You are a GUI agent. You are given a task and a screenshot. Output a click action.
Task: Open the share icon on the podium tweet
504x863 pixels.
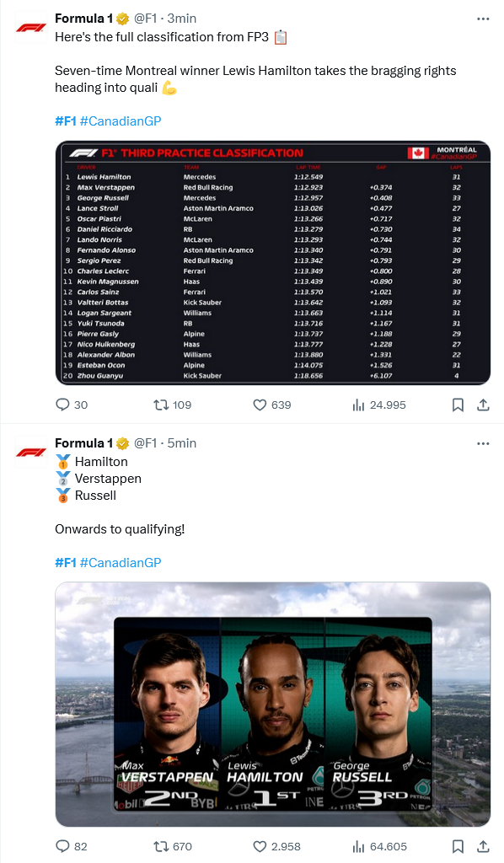482,846
